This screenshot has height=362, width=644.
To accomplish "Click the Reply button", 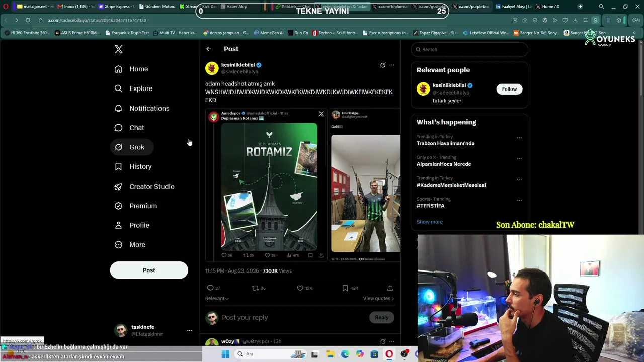I will [382, 317].
